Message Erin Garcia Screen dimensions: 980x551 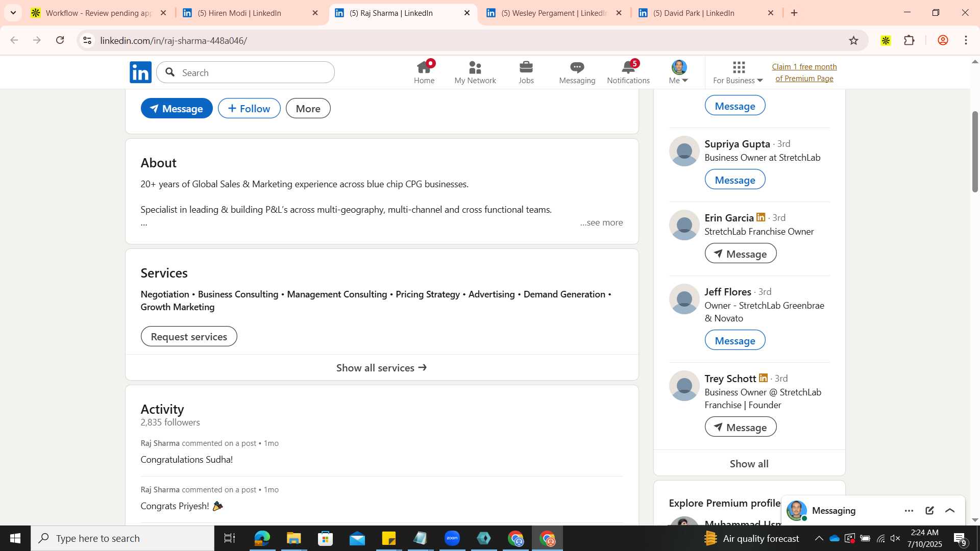(x=741, y=254)
